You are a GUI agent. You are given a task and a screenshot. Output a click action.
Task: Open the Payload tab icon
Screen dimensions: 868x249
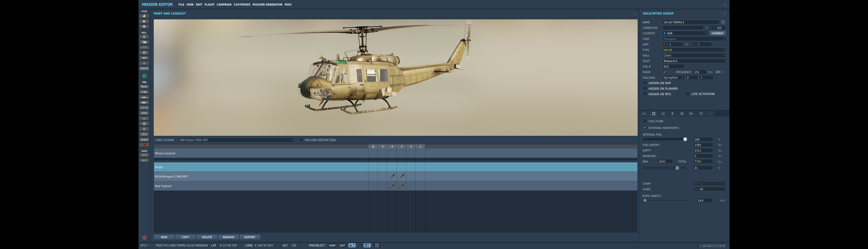653,114
